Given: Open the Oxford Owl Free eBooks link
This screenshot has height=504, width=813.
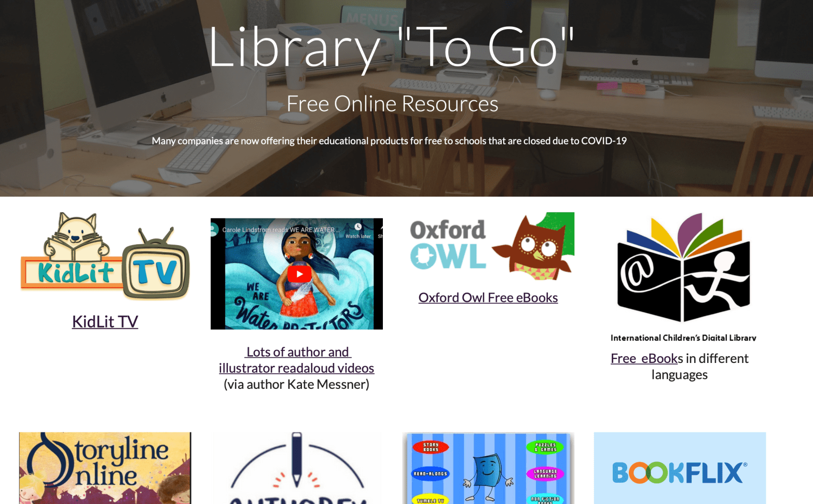Looking at the screenshot, I should [x=488, y=298].
